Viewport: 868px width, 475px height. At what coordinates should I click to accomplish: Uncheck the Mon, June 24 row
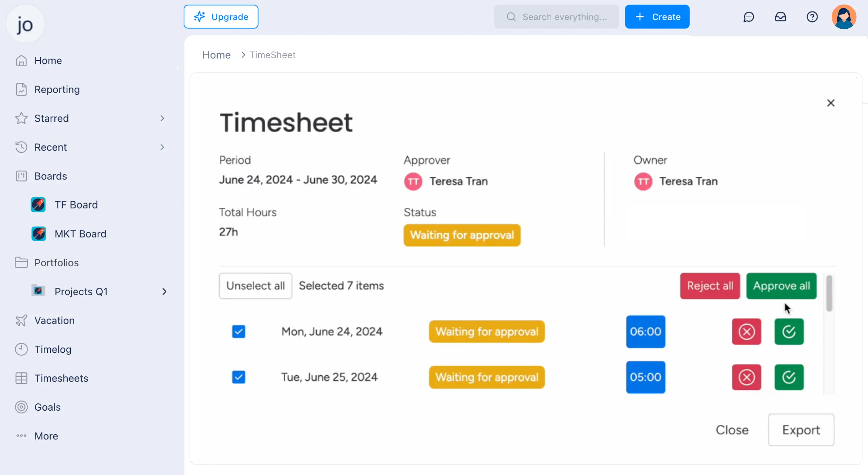[239, 332]
